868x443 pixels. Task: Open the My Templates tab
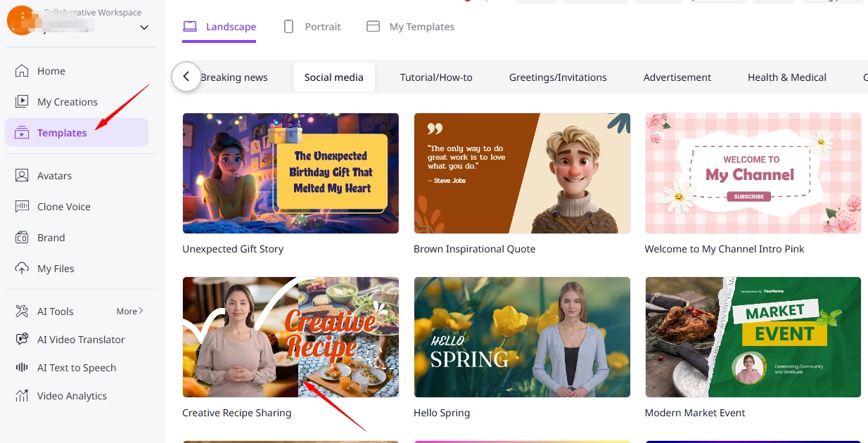pyautogui.click(x=411, y=27)
